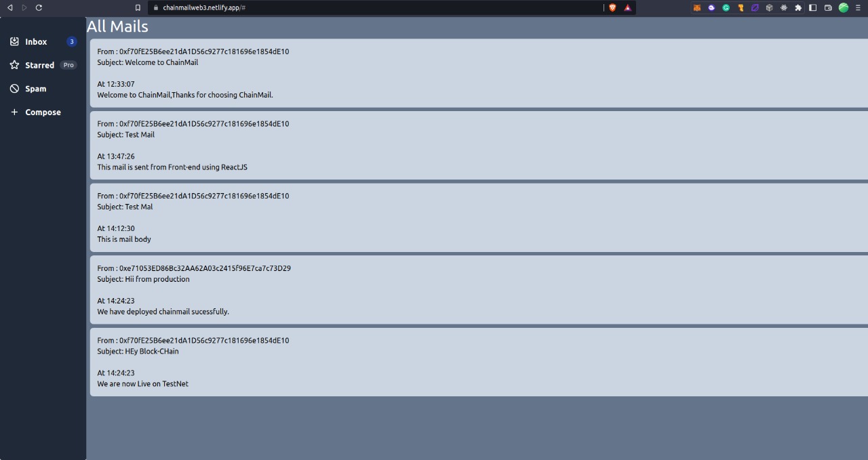Toggle the browser sidebar panel
The image size is (868, 460).
tap(813, 7)
